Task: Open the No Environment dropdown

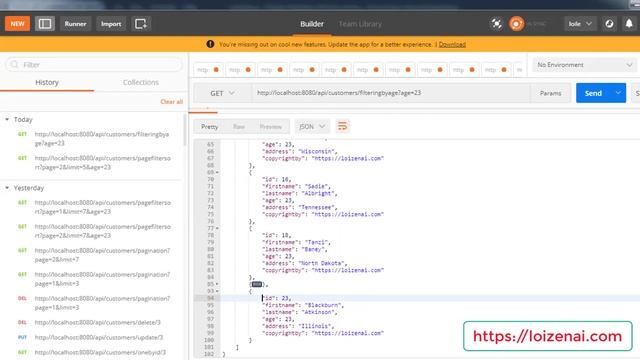Action: (x=584, y=65)
